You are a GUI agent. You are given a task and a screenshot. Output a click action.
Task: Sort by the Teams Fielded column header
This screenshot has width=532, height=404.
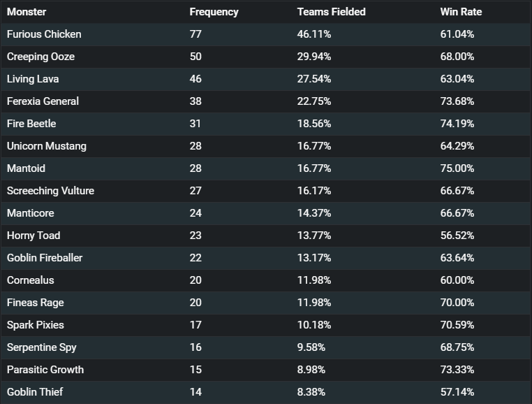331,12
